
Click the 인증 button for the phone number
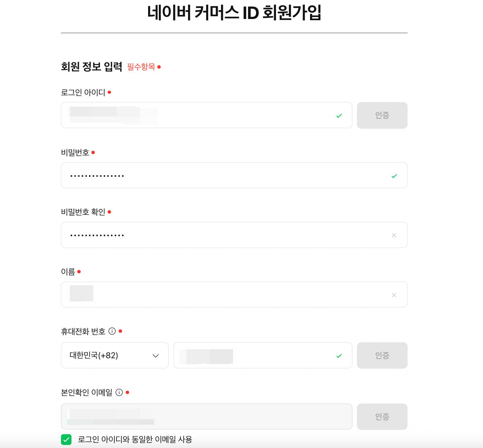[x=382, y=355]
